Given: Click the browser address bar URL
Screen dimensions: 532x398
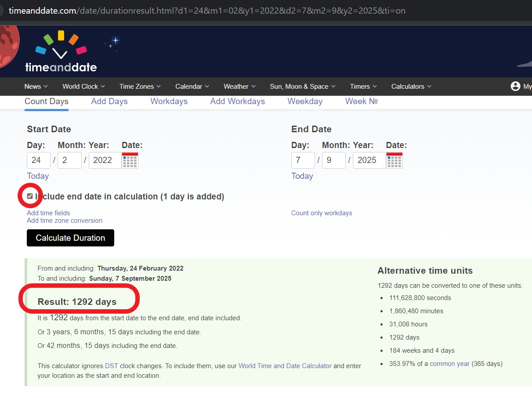Looking at the screenshot, I should [207, 11].
